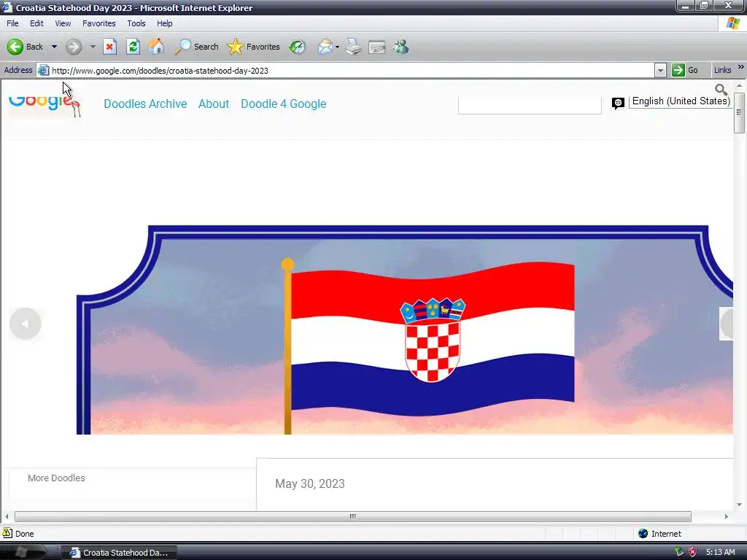Click the More Doodles heading
747x560 pixels.
56,478
